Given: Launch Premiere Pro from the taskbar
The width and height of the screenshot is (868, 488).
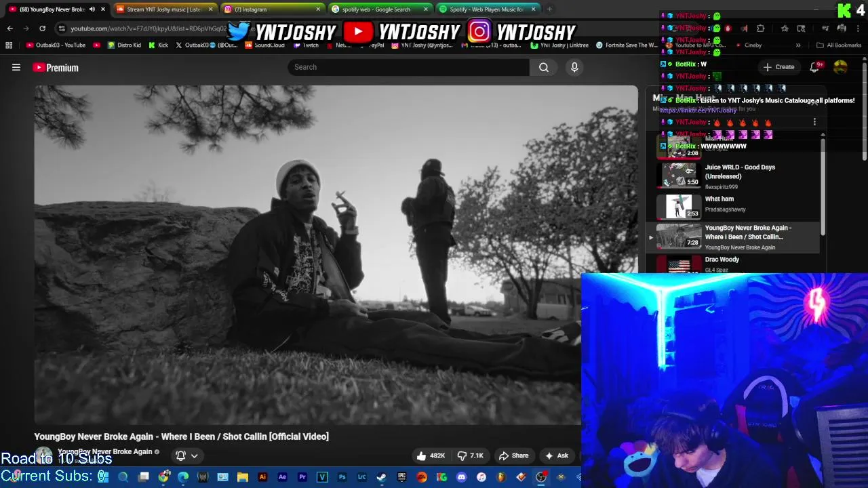Looking at the screenshot, I should pos(302,477).
